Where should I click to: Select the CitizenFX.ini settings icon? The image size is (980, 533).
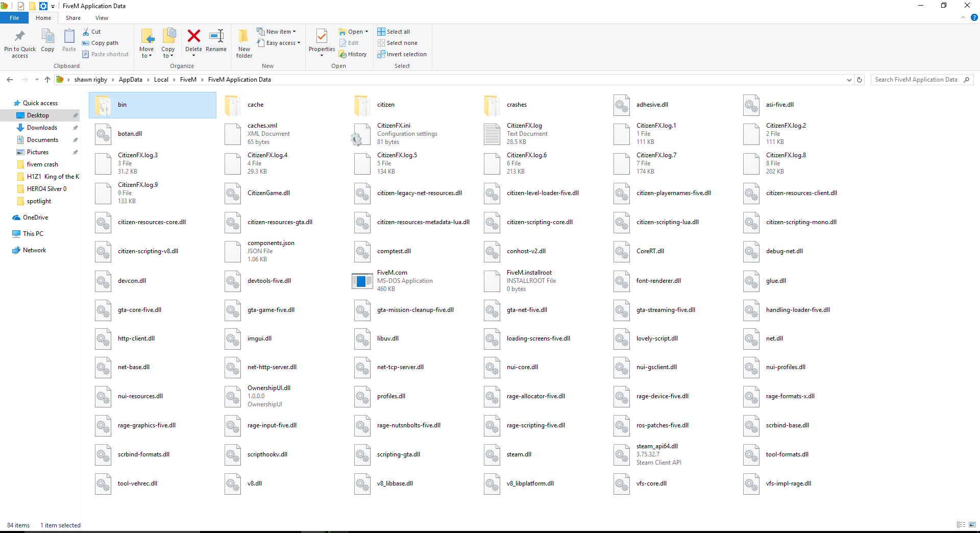pyautogui.click(x=362, y=134)
